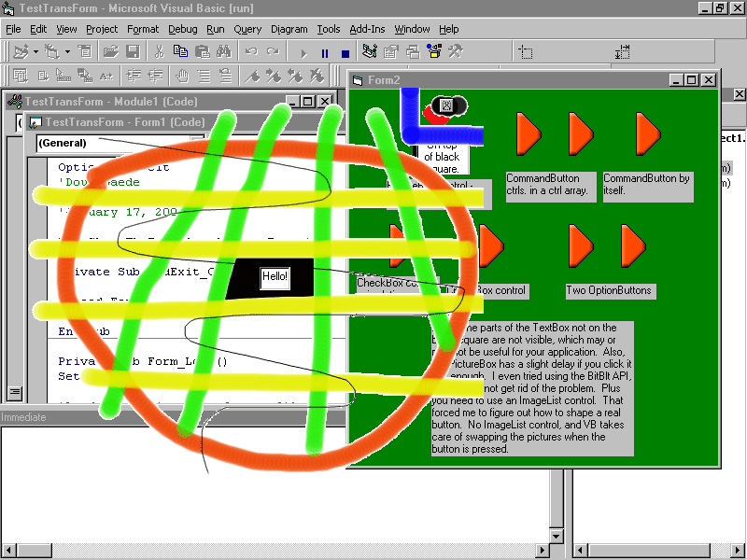Open the Project Explorer toolbar icon
The height and width of the screenshot is (560, 747).
pyautogui.click(x=369, y=52)
